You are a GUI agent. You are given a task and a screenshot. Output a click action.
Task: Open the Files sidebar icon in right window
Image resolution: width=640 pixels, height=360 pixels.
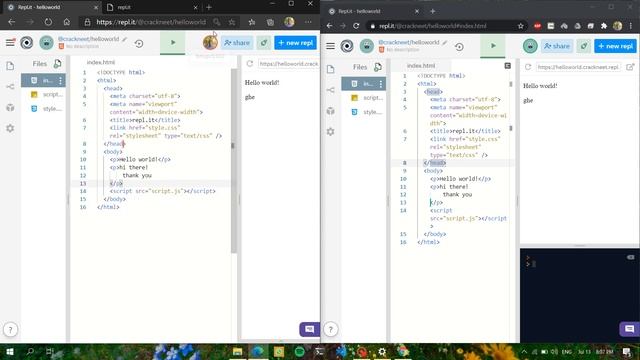330,69
